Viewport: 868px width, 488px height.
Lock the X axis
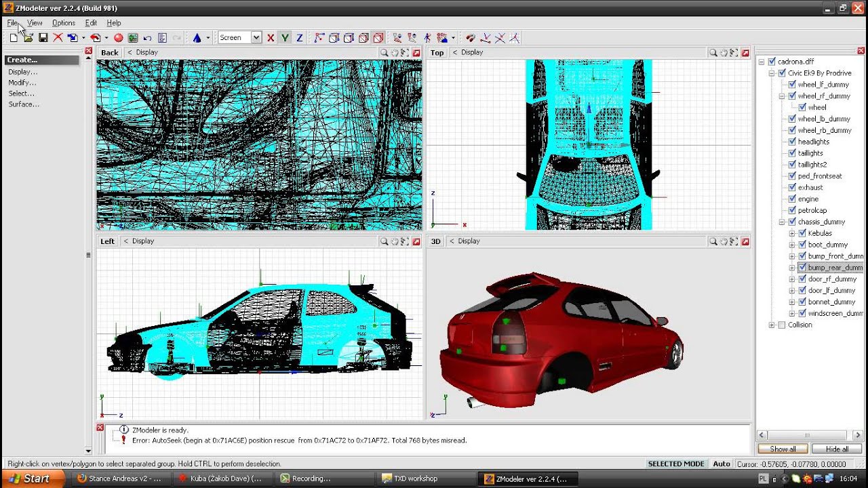271,38
